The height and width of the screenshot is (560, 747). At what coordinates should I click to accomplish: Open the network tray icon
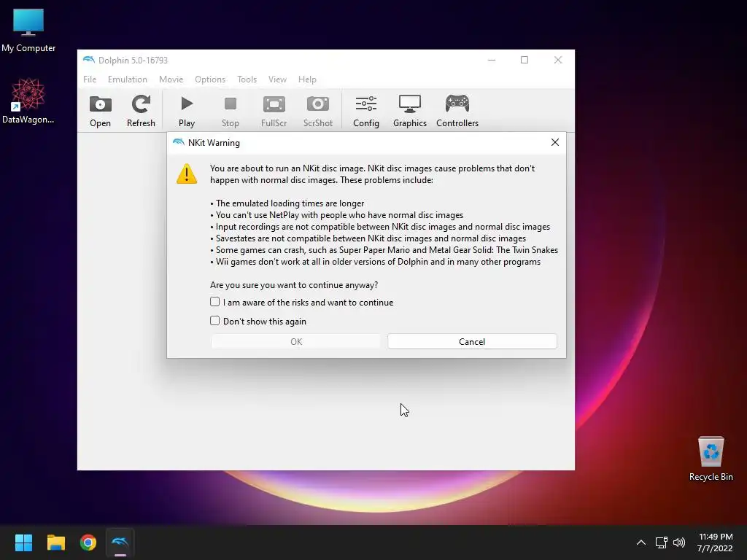click(x=661, y=542)
